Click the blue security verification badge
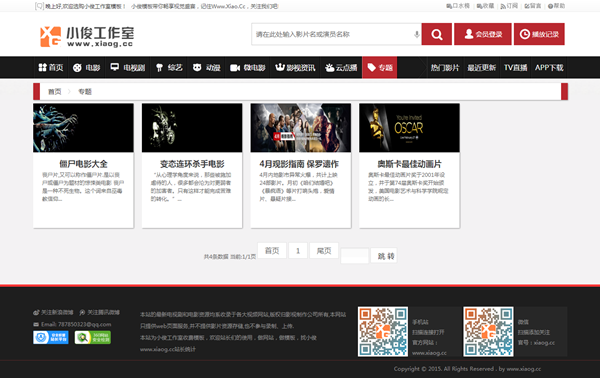Viewport: 600px width, 378px height. pyautogui.click(x=51, y=337)
